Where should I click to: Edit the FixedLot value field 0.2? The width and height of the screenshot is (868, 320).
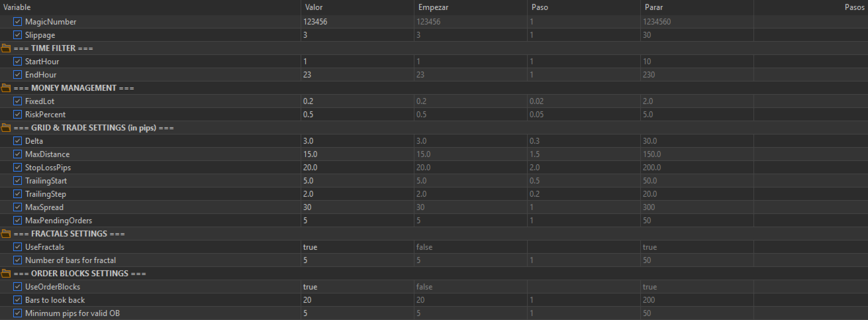[x=356, y=101]
